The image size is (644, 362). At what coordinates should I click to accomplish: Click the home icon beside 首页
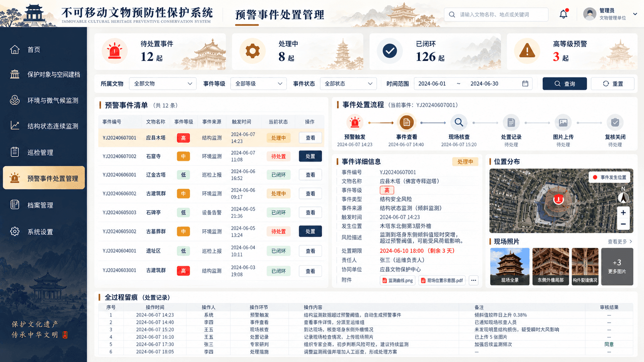point(15,50)
